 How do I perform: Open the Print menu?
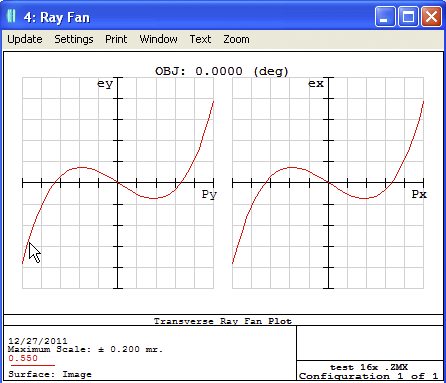pos(116,39)
